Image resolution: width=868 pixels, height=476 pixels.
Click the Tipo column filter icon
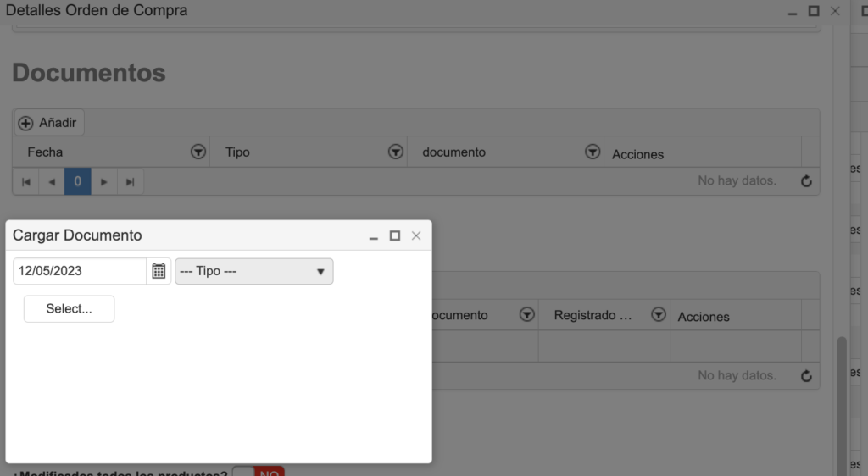pyautogui.click(x=395, y=152)
